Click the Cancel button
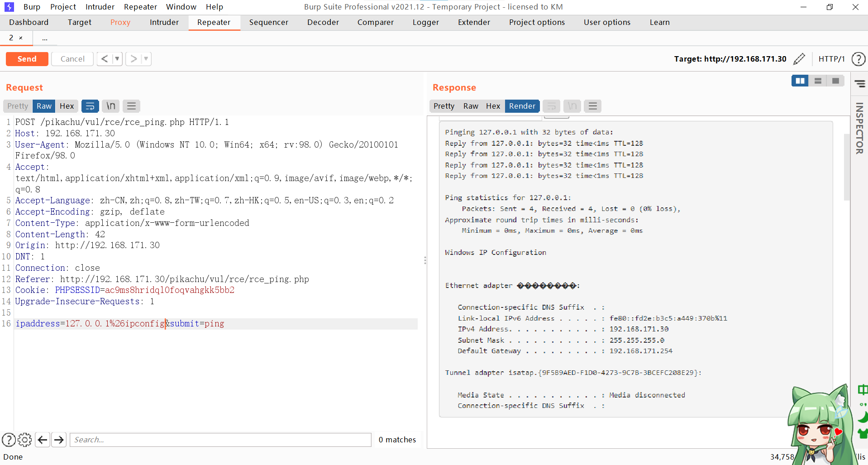This screenshot has height=465, width=868. 72,59
